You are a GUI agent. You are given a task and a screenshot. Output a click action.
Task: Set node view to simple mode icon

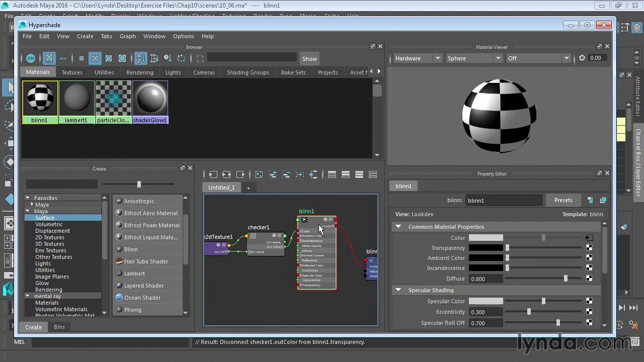pyautogui.click(x=332, y=174)
